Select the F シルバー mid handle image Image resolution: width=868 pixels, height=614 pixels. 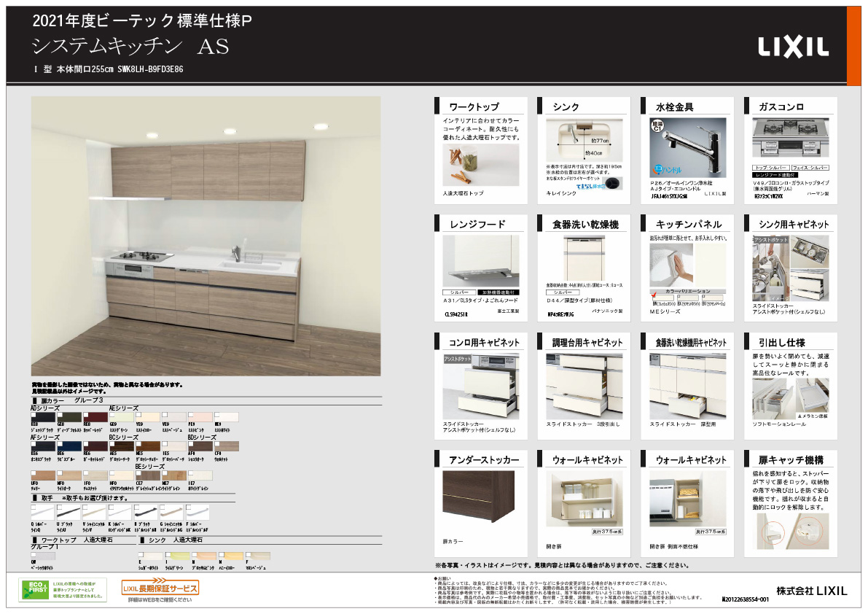pos(198,512)
